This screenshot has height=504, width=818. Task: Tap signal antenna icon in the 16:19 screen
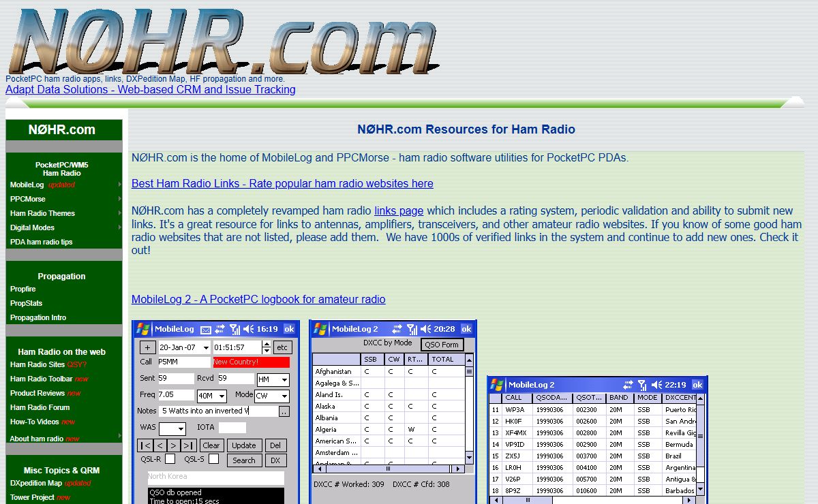coord(234,329)
